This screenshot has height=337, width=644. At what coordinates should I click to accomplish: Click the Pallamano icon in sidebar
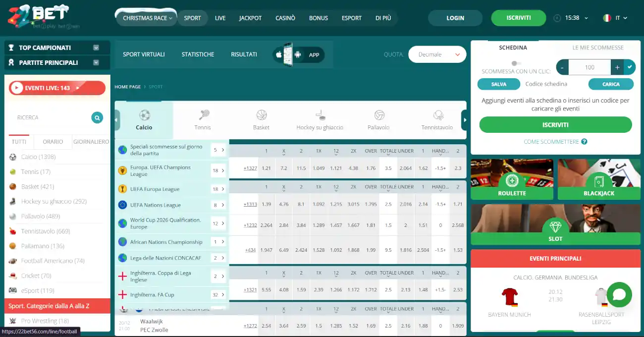click(13, 246)
